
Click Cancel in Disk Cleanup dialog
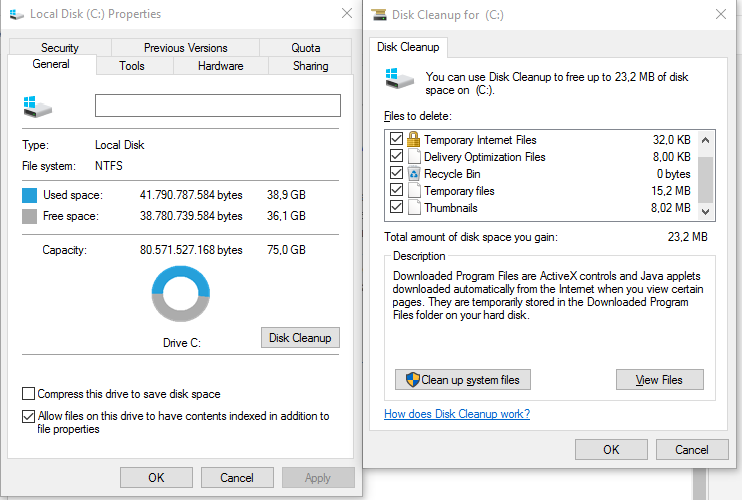[x=692, y=449]
